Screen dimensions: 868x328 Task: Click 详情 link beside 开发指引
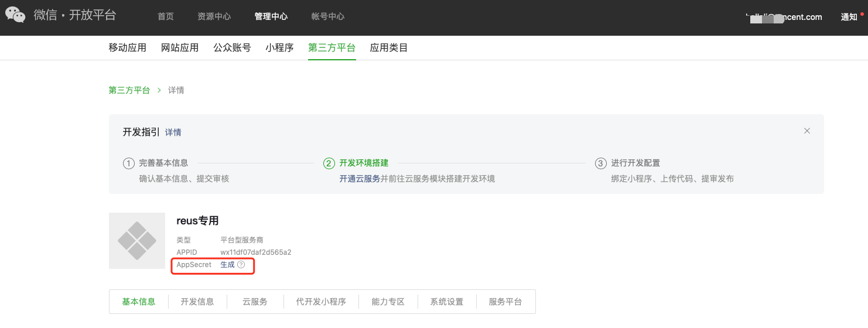[173, 132]
